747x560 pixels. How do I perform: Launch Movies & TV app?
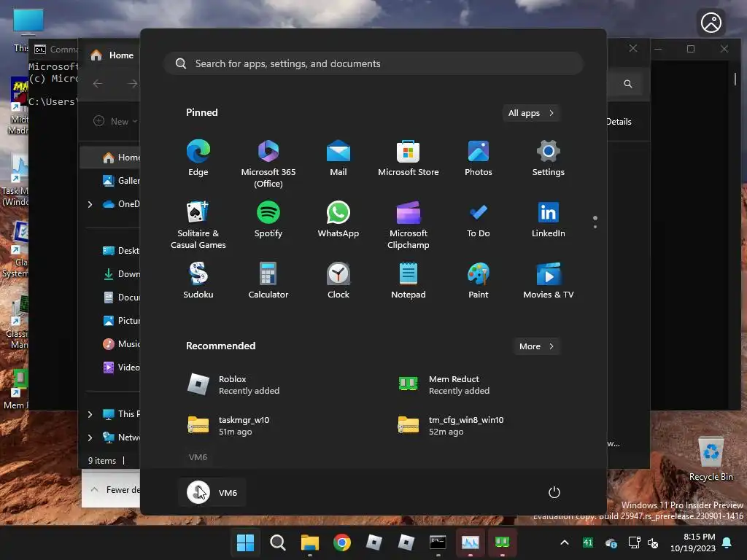point(549,281)
